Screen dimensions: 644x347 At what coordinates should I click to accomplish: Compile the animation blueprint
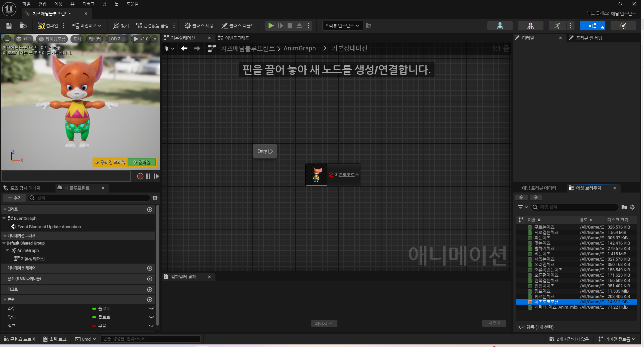click(48, 26)
